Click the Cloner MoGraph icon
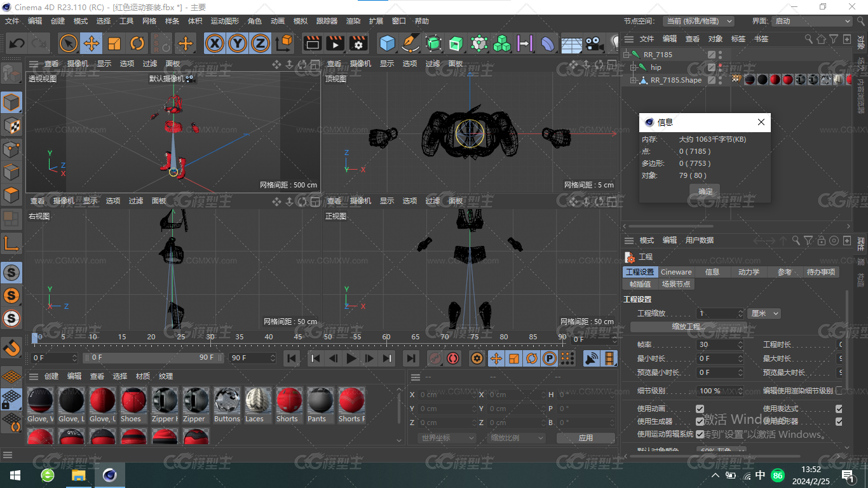This screenshot has height=488, width=868. (502, 43)
